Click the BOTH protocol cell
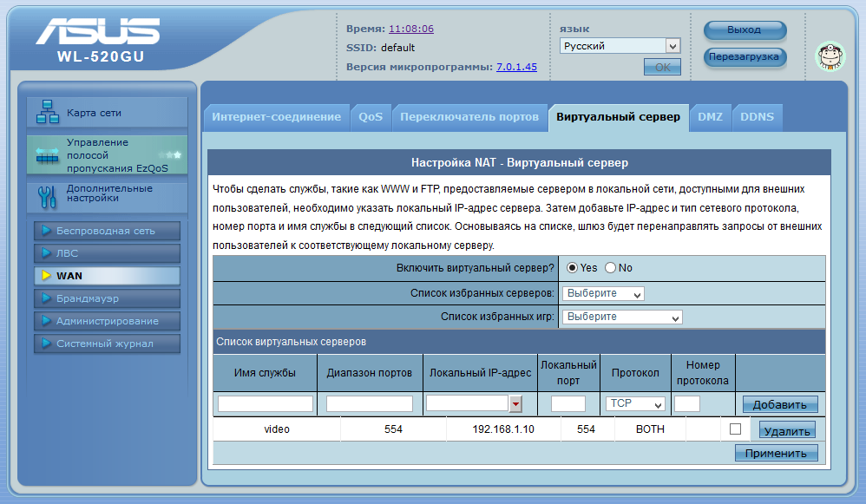The image size is (866, 504). pyautogui.click(x=650, y=429)
